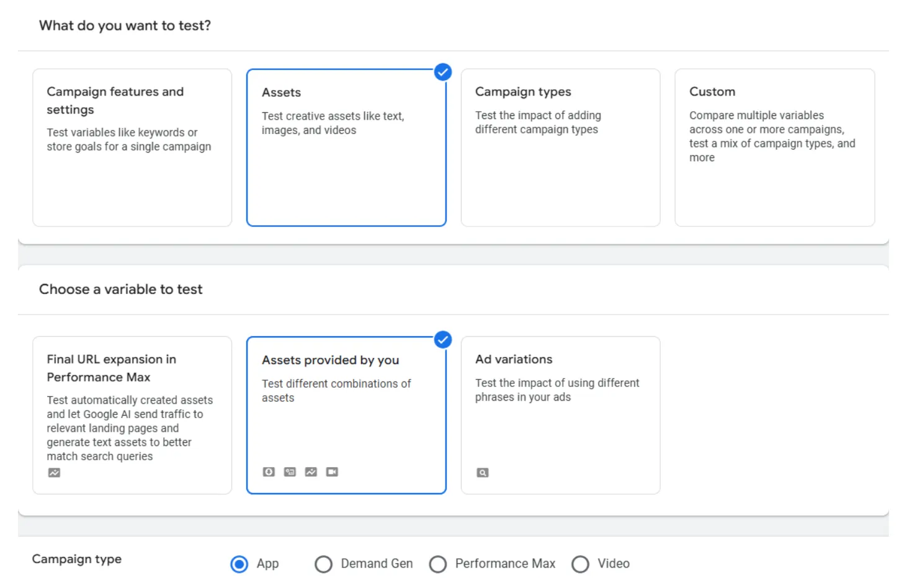Click 'What do you want to test?' heading
The width and height of the screenshot is (907, 588).
pos(125,25)
